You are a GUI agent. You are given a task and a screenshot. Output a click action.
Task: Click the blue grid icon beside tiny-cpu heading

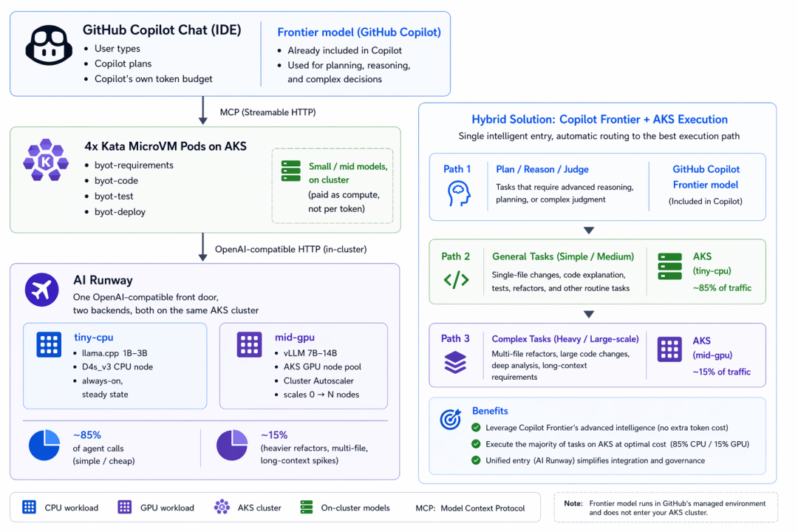click(x=49, y=344)
